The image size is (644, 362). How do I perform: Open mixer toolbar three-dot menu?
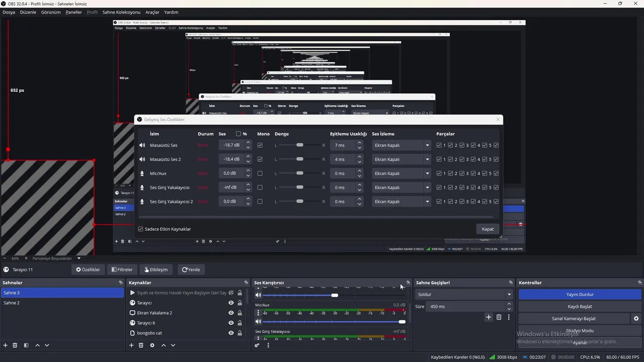268,345
